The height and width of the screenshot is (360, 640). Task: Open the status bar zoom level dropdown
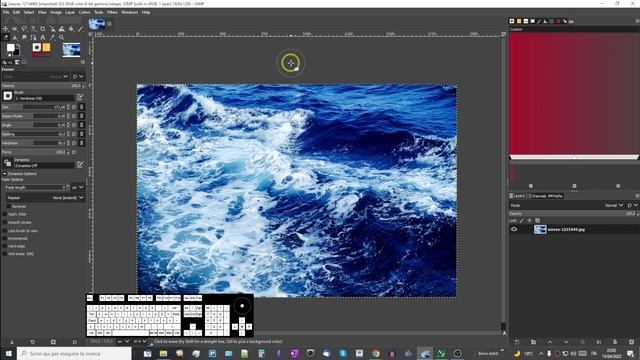click(140, 341)
